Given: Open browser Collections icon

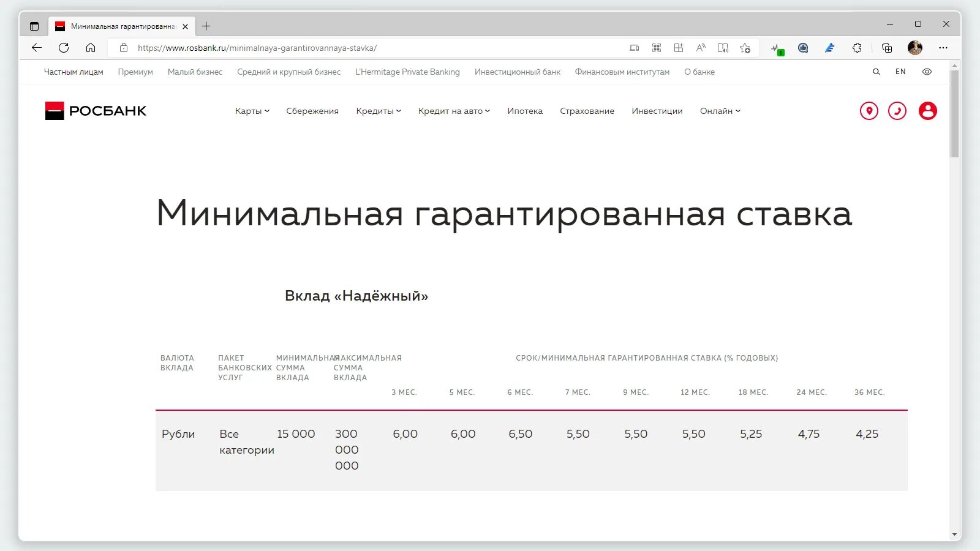Looking at the screenshot, I should point(887,48).
